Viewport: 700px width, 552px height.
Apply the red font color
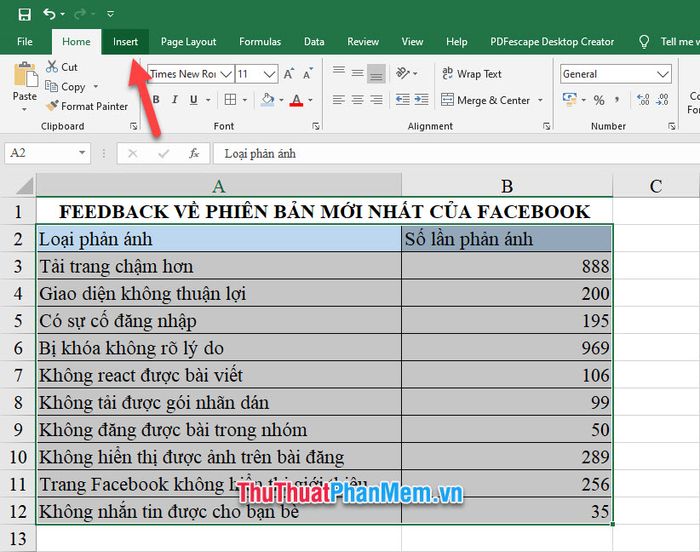coord(296,100)
